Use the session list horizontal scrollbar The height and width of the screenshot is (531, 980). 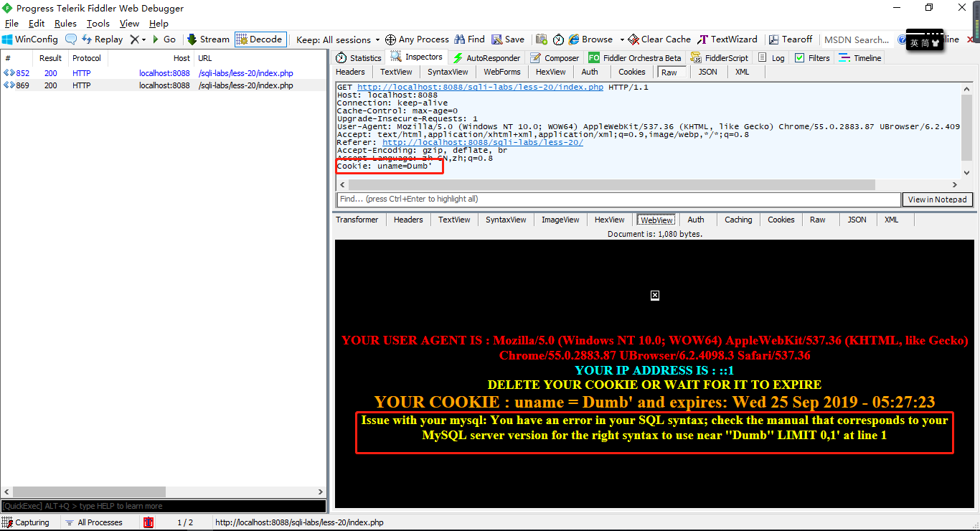point(89,492)
